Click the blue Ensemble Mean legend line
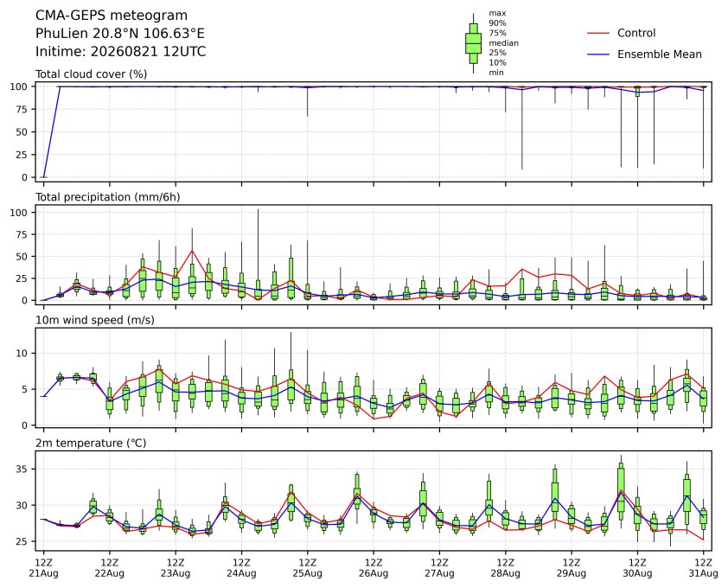The image size is (728, 588). (598, 54)
